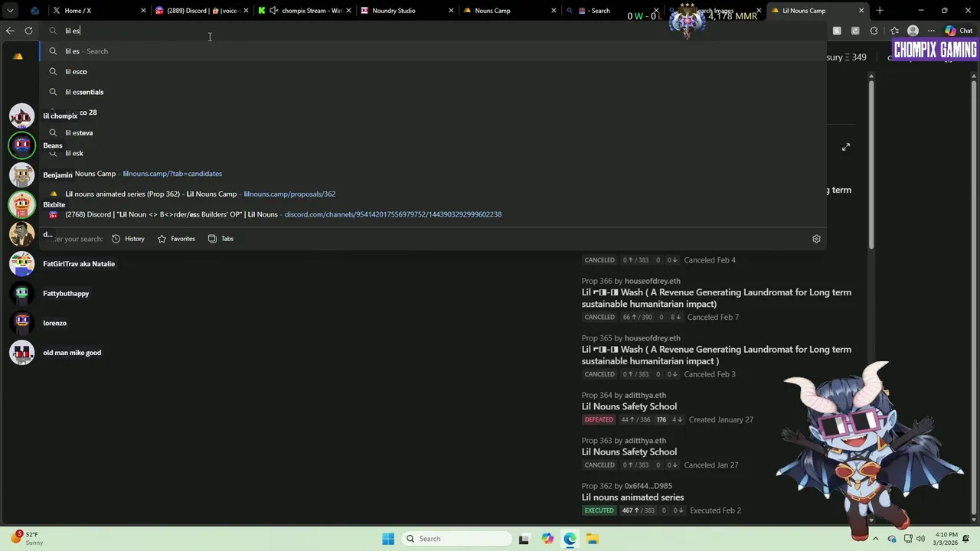Open File Explorer from the taskbar
Screen dimensions: 980x551
click(x=593, y=539)
